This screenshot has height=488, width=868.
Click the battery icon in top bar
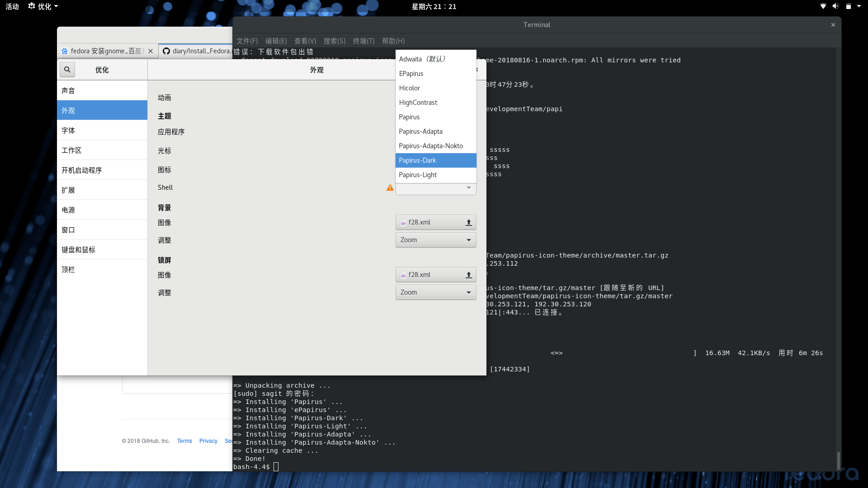[x=849, y=6]
